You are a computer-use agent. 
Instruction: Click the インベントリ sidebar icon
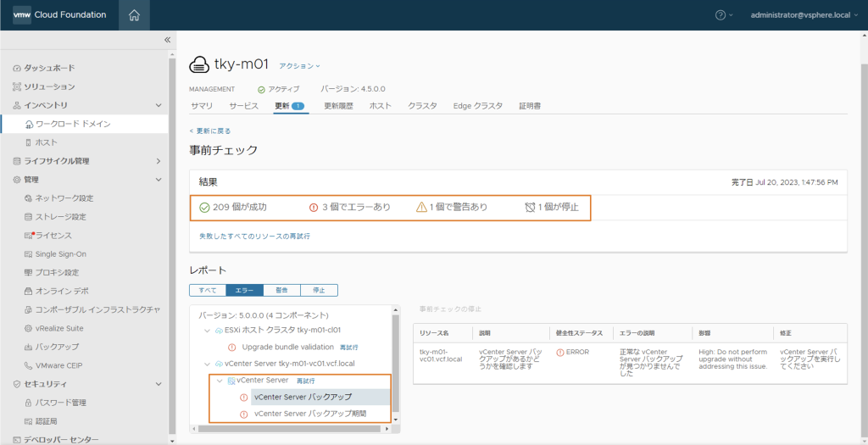point(17,105)
